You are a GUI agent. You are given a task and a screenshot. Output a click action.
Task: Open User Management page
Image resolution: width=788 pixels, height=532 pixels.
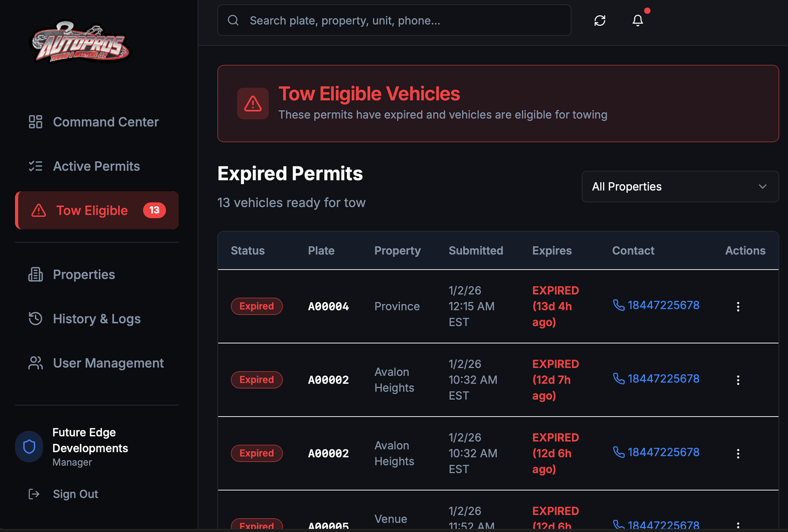[x=108, y=363]
